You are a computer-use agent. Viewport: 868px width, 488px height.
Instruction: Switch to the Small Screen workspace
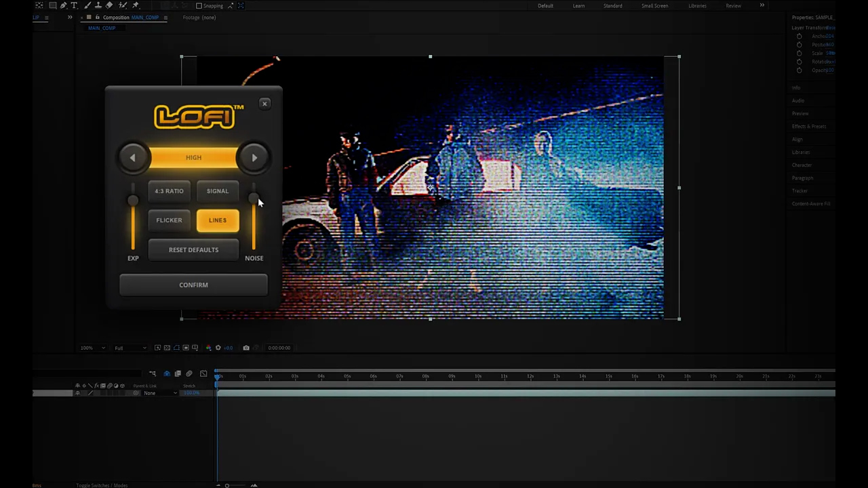click(x=654, y=5)
